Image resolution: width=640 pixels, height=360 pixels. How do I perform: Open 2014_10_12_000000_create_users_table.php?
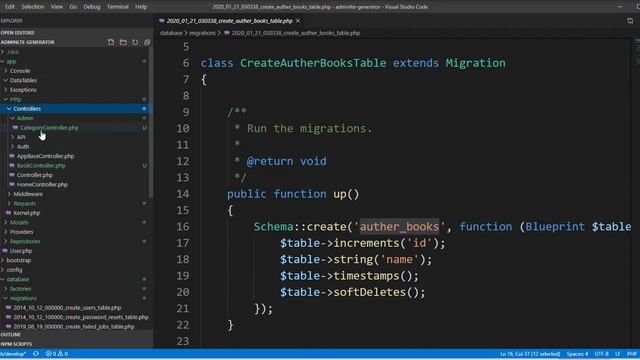click(x=67, y=308)
